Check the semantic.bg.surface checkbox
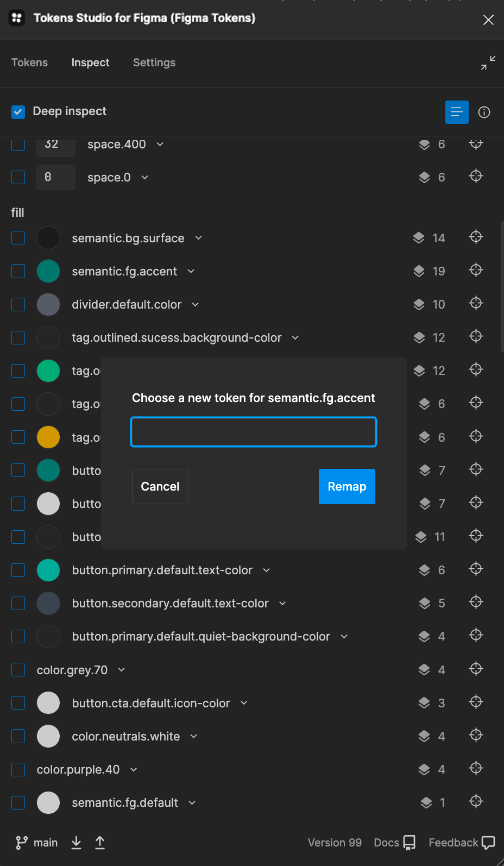Viewport: 504px width, 866px height. pyautogui.click(x=18, y=238)
